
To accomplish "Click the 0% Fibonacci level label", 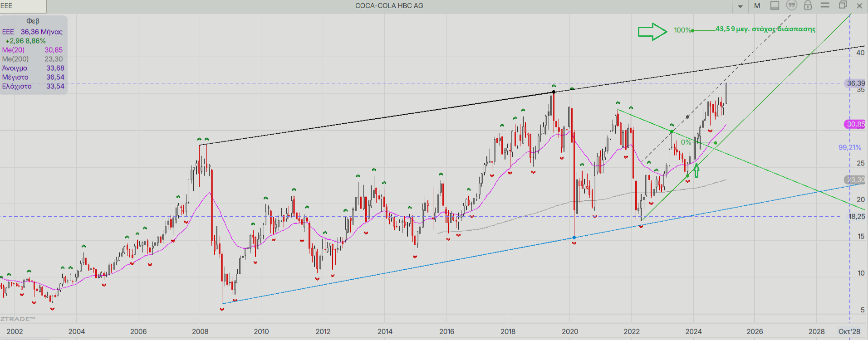I will [x=685, y=142].
